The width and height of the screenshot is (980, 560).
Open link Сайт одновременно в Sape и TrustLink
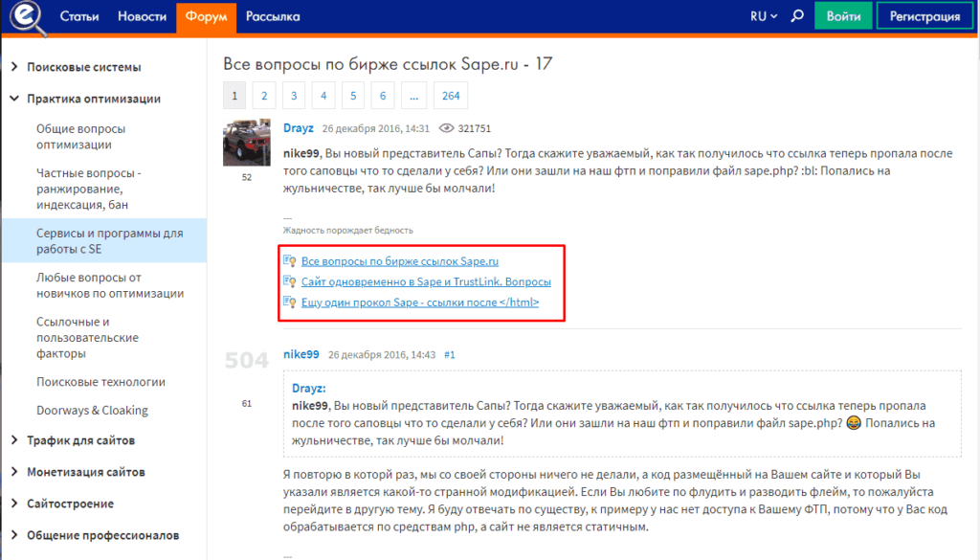(x=426, y=281)
